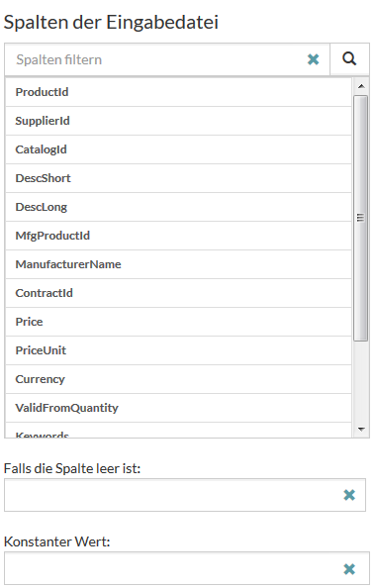This screenshot has width=376, height=588.
Task: Clear the Spalten filtern search text
Action: click(313, 59)
